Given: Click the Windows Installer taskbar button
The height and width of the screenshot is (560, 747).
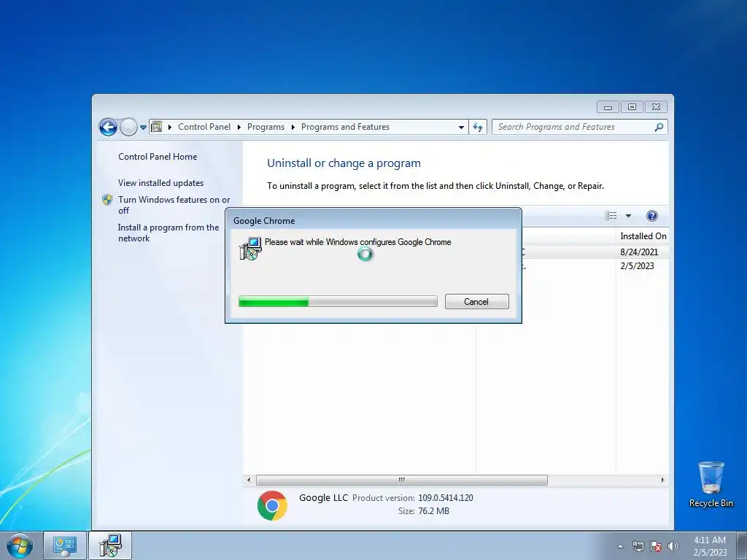Looking at the screenshot, I should [x=111, y=545].
